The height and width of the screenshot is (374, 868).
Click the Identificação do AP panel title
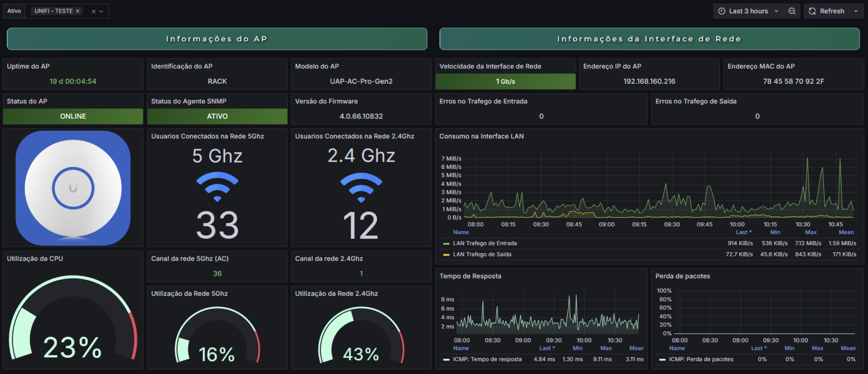coord(181,66)
